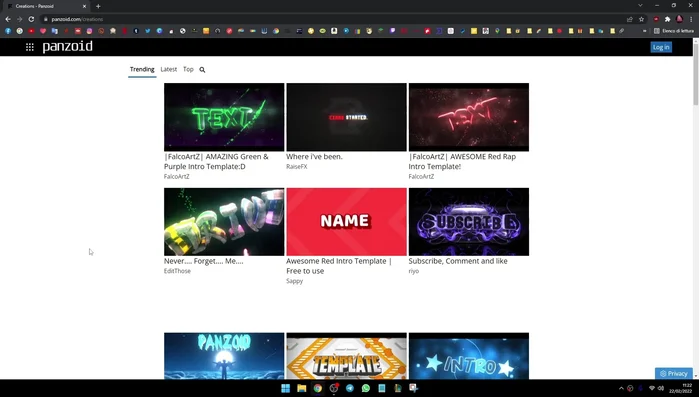
Task: Click the Chrome taskbar icon
Action: (x=317, y=388)
